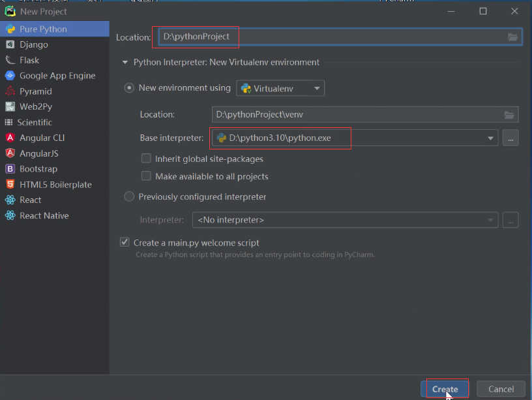Open folder browser for project Location
532x400 pixels.
point(512,37)
